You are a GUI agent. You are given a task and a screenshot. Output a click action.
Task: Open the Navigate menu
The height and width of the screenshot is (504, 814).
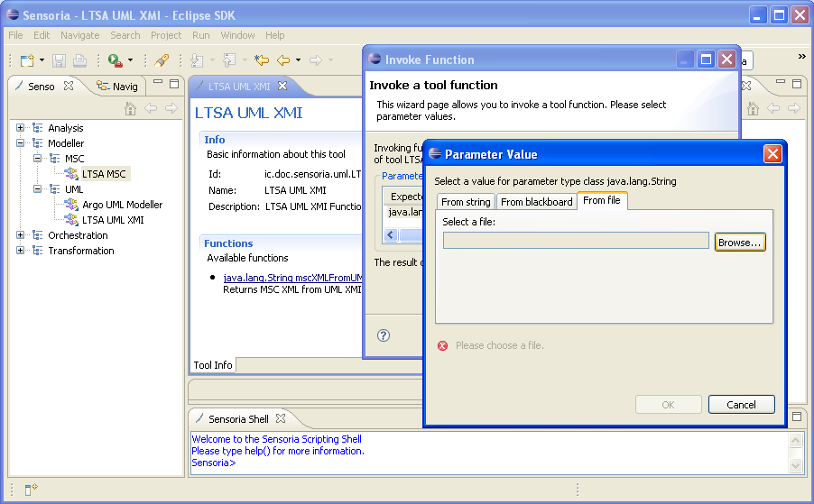coord(80,35)
